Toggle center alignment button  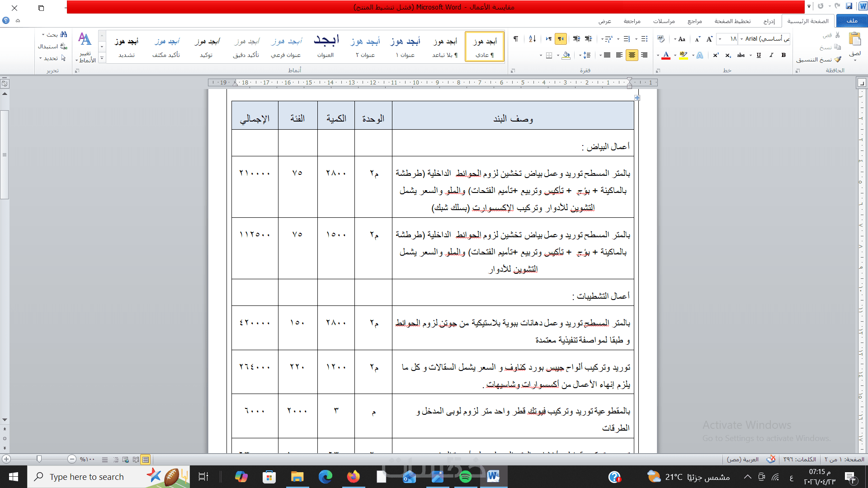[632, 55]
